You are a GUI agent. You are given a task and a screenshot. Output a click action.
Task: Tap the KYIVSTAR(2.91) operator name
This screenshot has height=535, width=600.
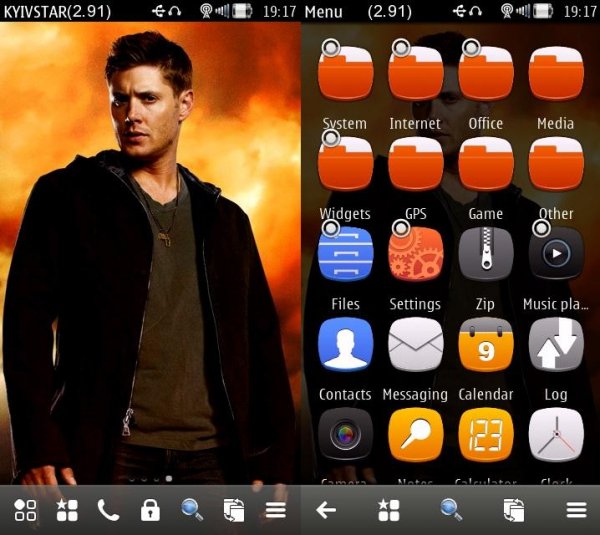(57, 11)
